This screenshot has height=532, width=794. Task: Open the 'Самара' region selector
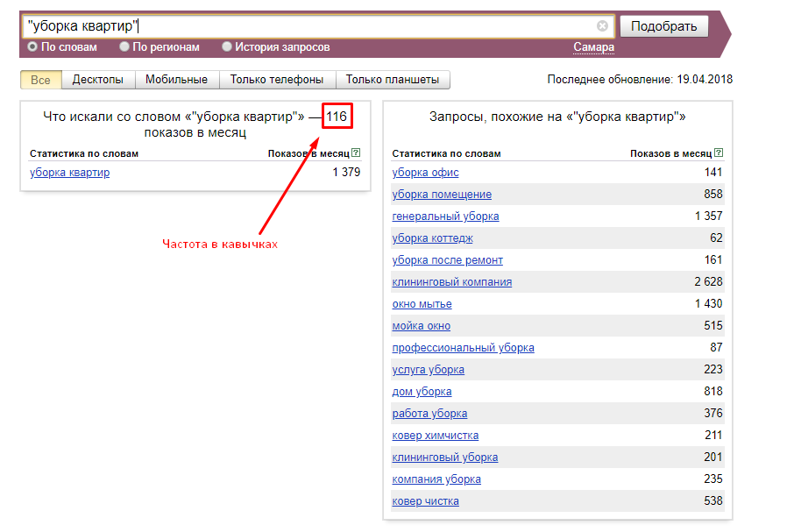(x=593, y=47)
